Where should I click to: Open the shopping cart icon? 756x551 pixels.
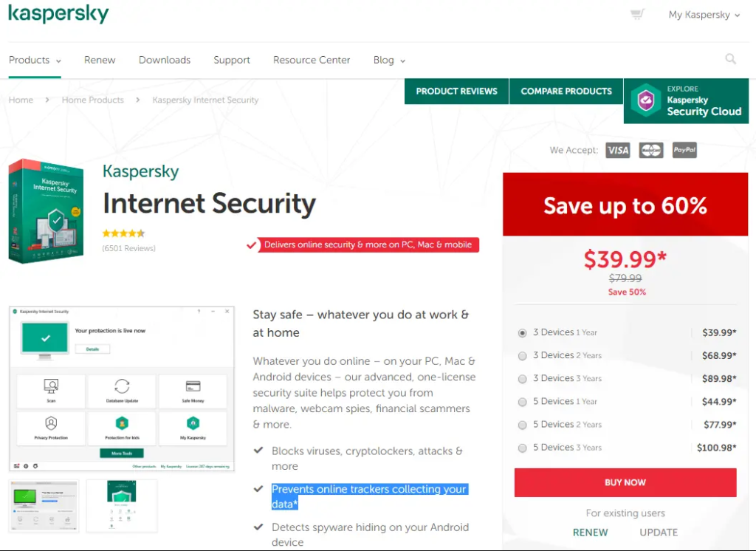[x=637, y=14]
